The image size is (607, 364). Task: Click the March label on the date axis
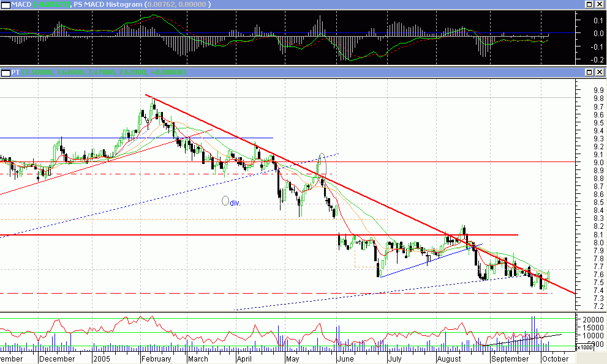coord(198,359)
